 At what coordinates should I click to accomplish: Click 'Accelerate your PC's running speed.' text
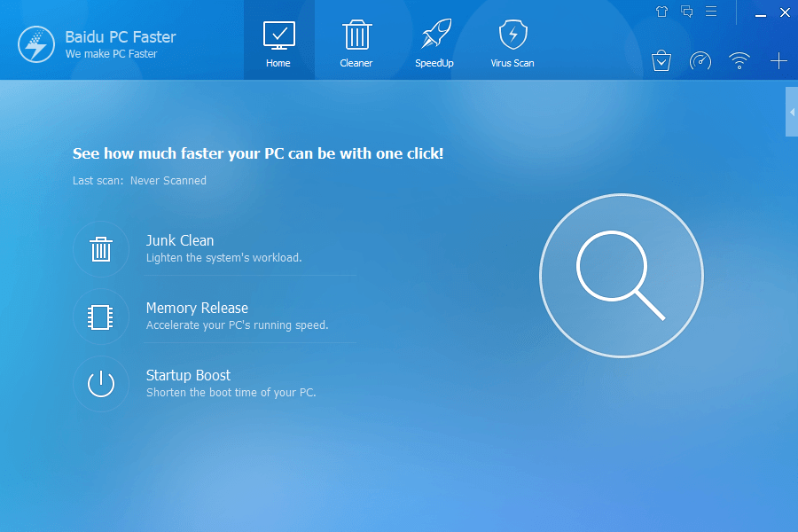[x=237, y=325]
